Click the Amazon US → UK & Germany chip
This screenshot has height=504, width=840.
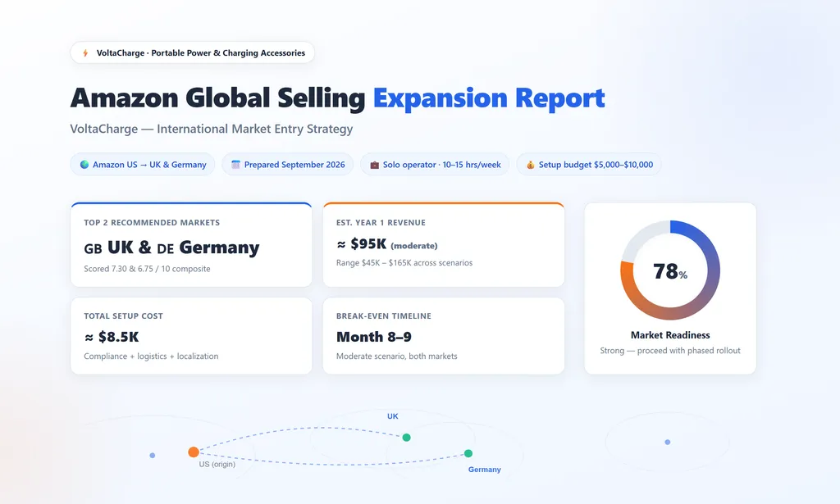tap(143, 165)
